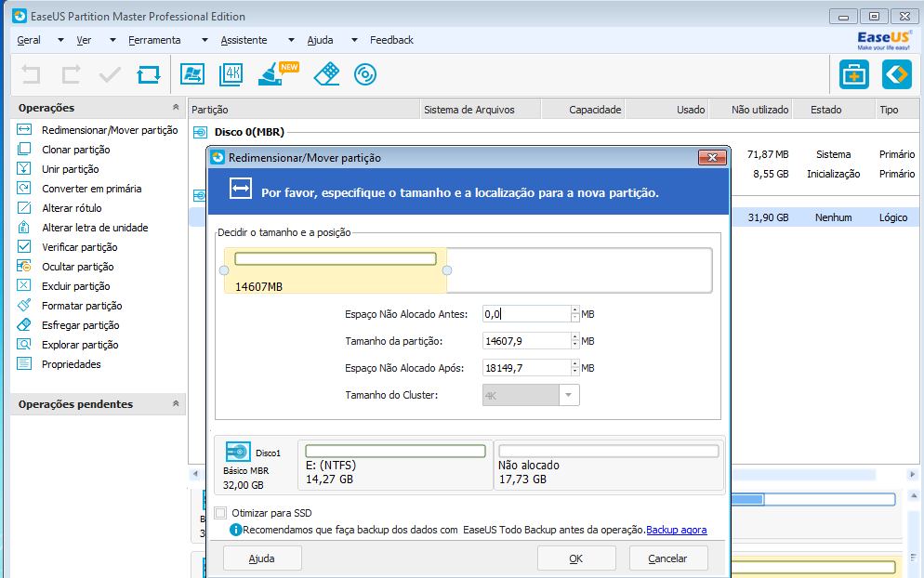Select the Disco 0(MBR) row
This screenshot has width=924, height=578.
coord(249,132)
